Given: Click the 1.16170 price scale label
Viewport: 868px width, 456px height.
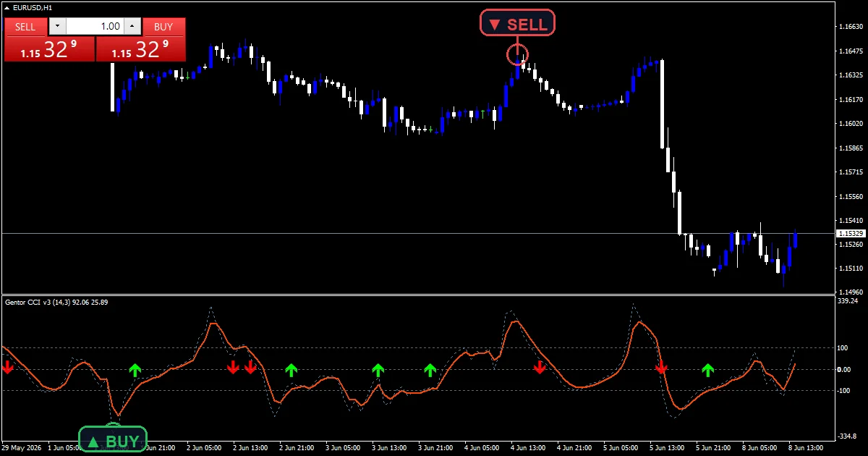Looking at the screenshot, I should pos(850,100).
